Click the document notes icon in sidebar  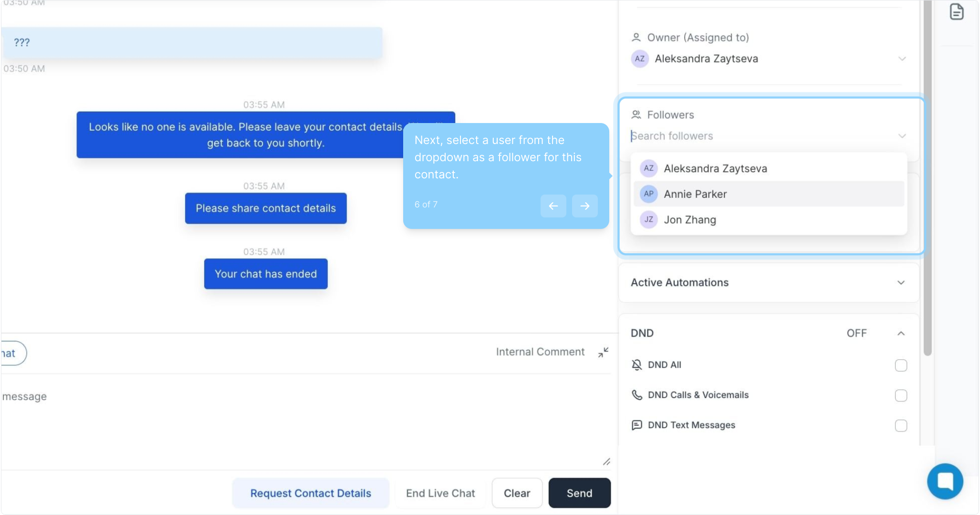[956, 12]
